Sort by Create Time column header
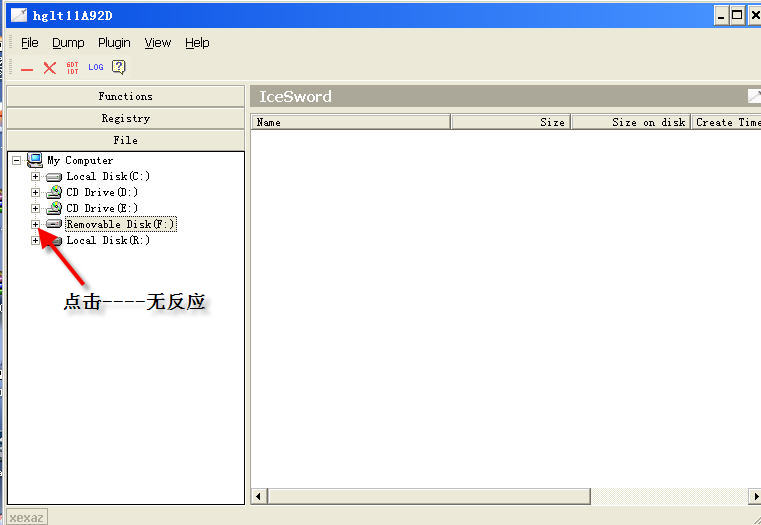This screenshot has width=761, height=525. click(727, 122)
